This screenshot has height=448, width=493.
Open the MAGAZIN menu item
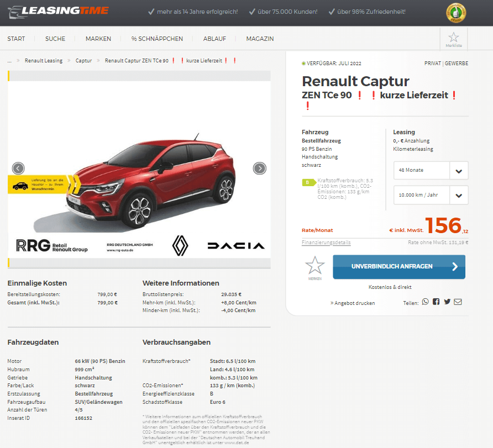[260, 39]
